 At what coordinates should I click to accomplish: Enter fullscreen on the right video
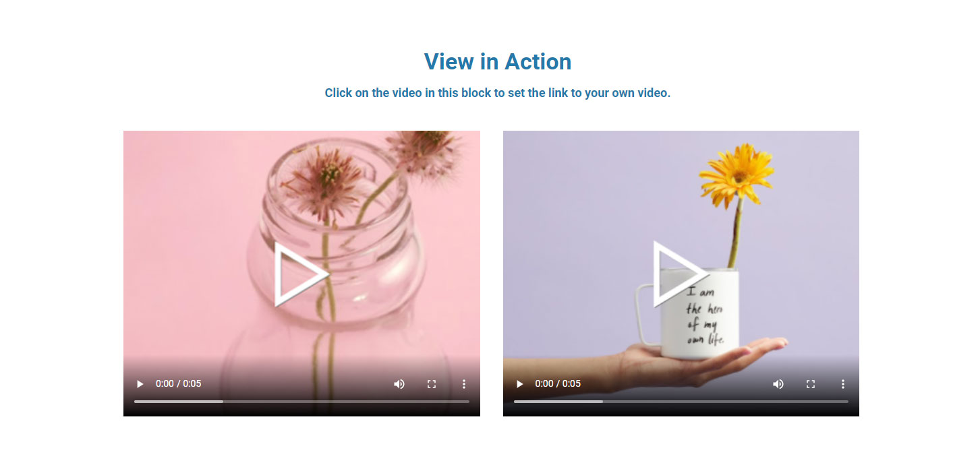pos(811,384)
